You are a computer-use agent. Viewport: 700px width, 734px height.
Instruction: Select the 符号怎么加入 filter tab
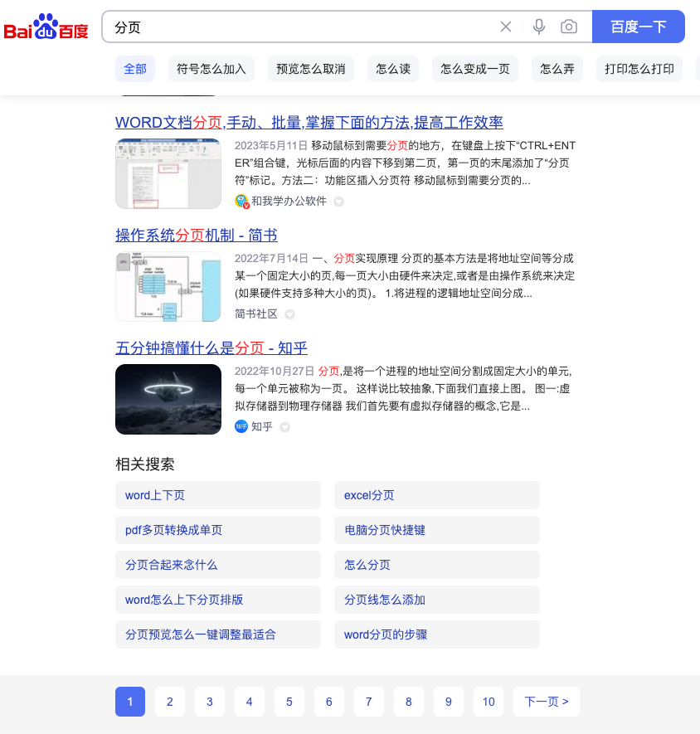(211, 69)
